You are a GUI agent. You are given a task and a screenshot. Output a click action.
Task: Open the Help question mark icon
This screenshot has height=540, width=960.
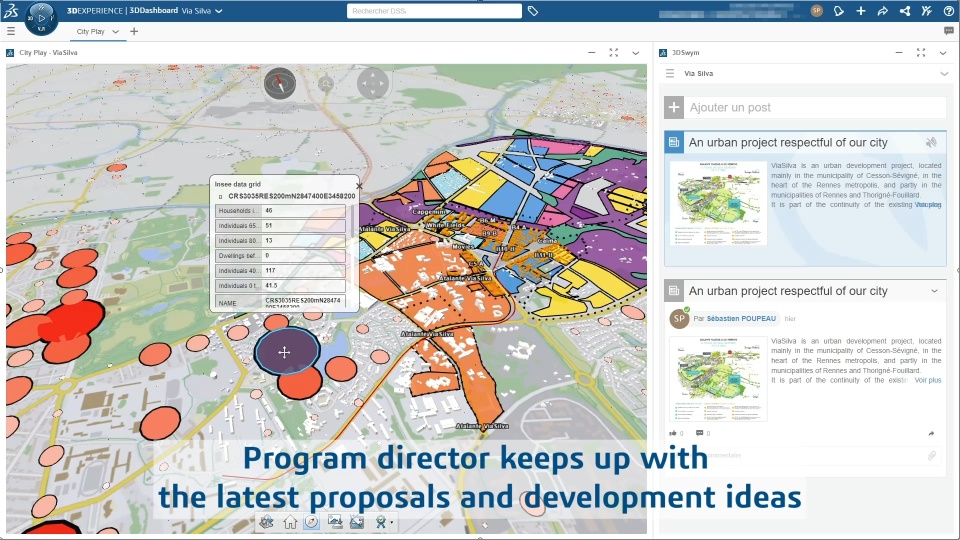point(948,11)
